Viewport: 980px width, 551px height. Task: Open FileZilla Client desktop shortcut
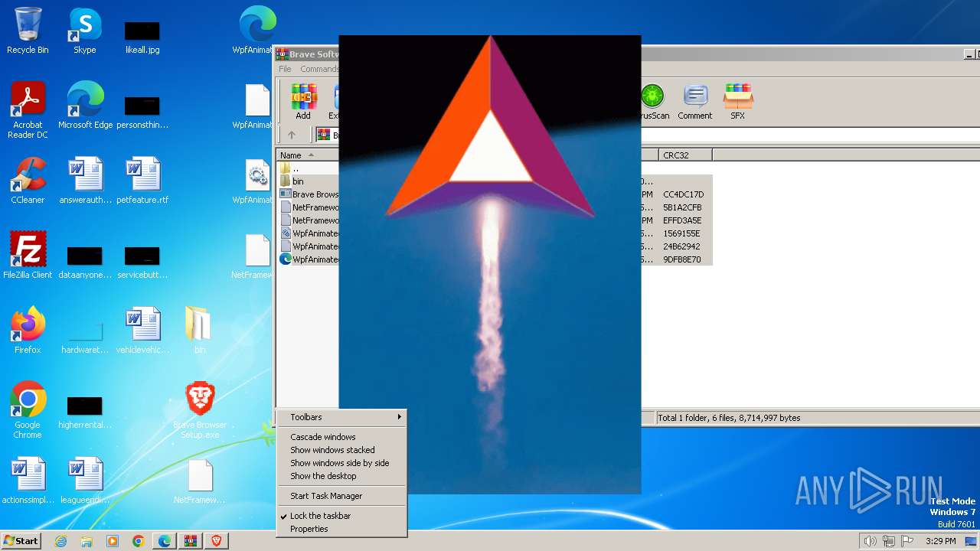coord(28,256)
